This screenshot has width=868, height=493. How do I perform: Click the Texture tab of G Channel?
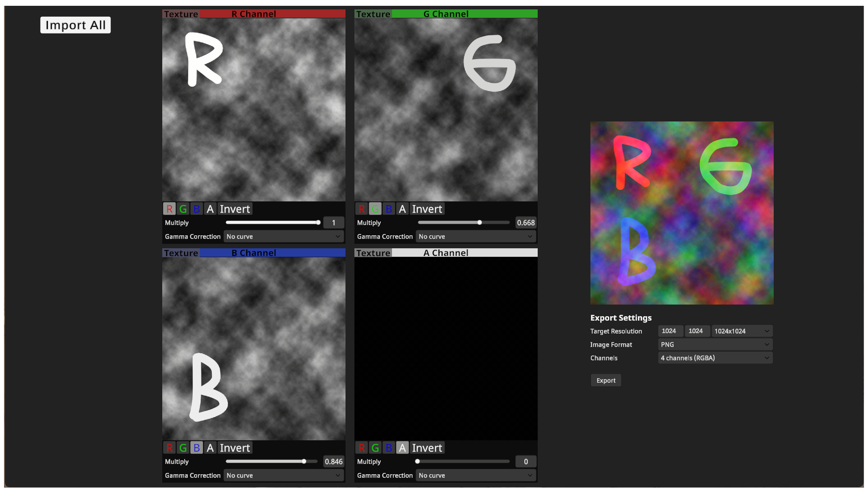coord(373,14)
